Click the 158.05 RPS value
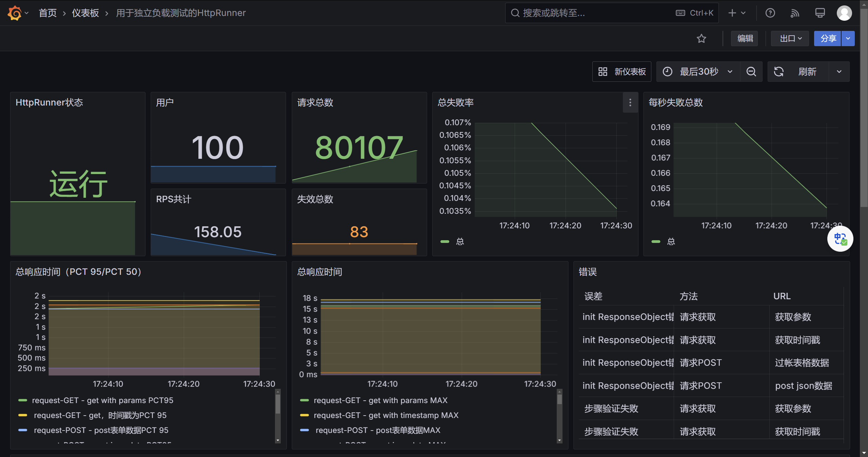 (x=218, y=232)
